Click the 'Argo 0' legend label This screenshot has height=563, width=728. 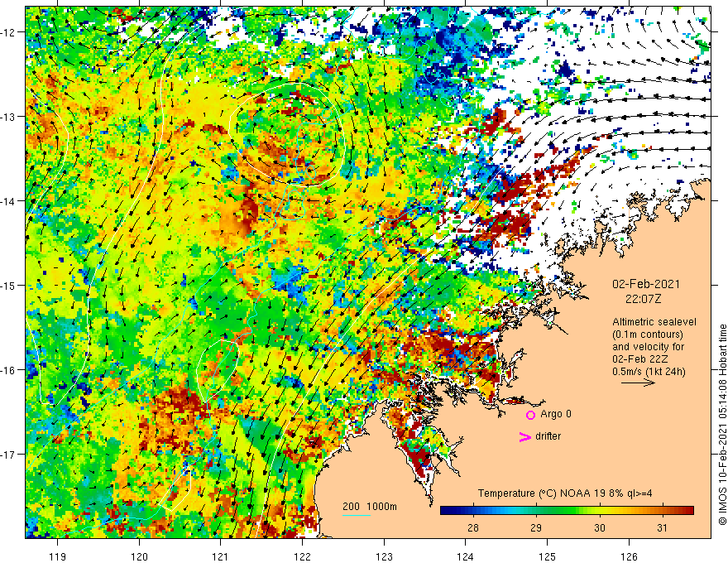tap(556, 414)
